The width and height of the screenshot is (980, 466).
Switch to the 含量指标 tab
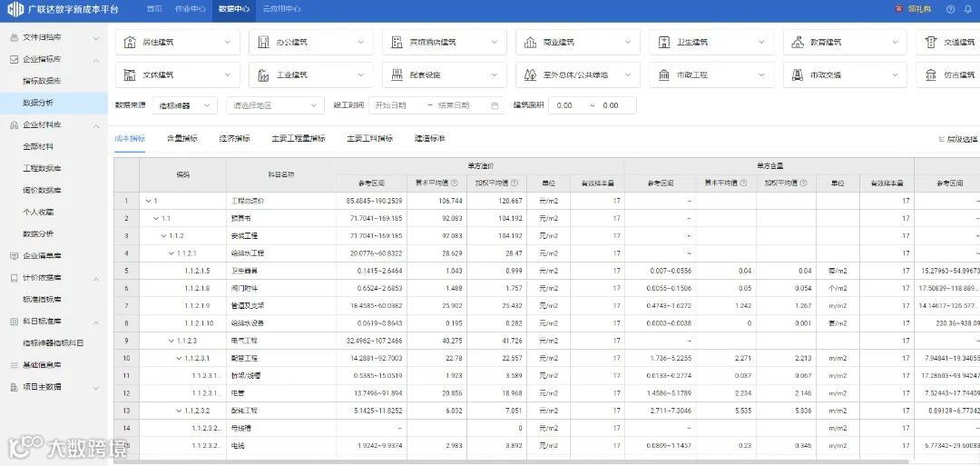point(182,139)
